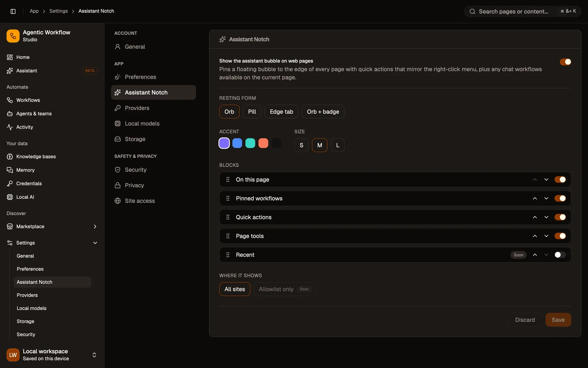Click the Search pages or content field
588x368 pixels.
pyautogui.click(x=522, y=11)
